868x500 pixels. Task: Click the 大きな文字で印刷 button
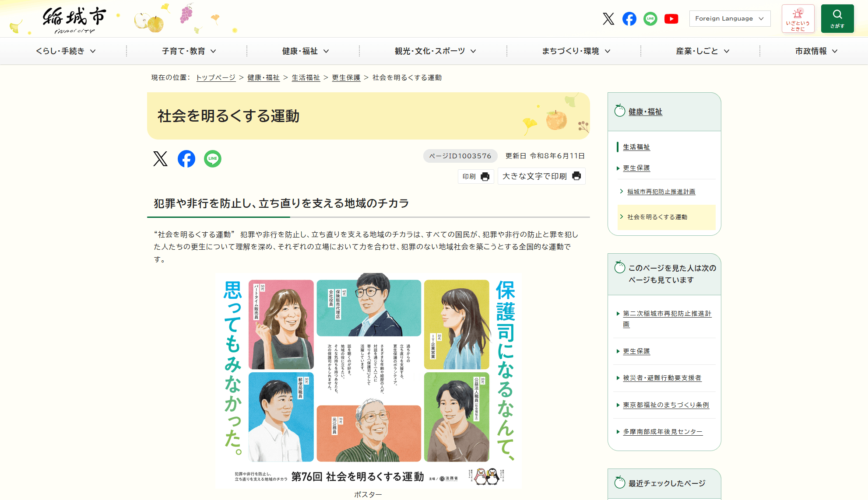541,176
